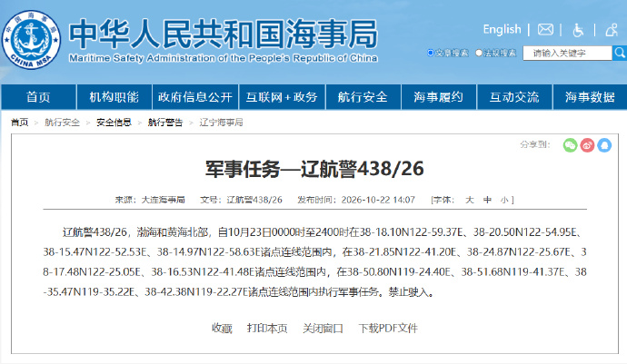
Task: Select the 法规搜索 radio button
Action: click(x=479, y=53)
